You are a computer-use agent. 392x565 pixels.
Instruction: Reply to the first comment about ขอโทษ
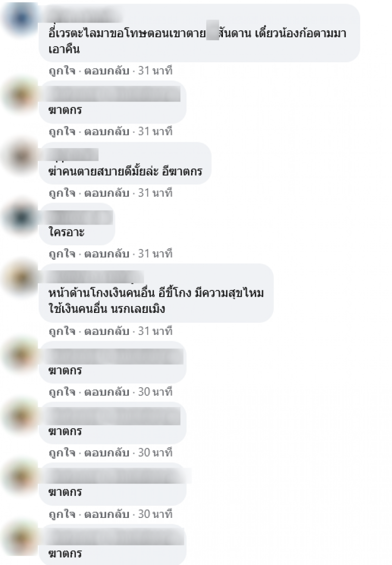pyautogui.click(x=106, y=71)
